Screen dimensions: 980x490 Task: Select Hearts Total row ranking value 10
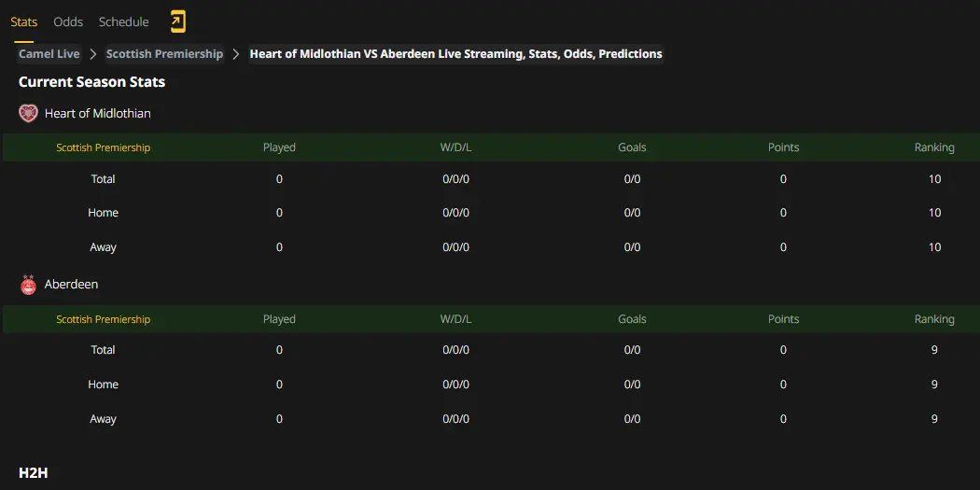(x=934, y=179)
